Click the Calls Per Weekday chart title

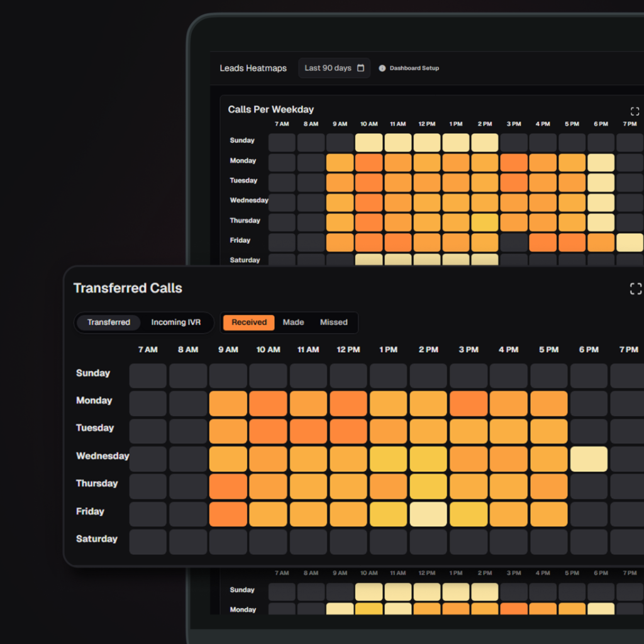pyautogui.click(x=270, y=109)
